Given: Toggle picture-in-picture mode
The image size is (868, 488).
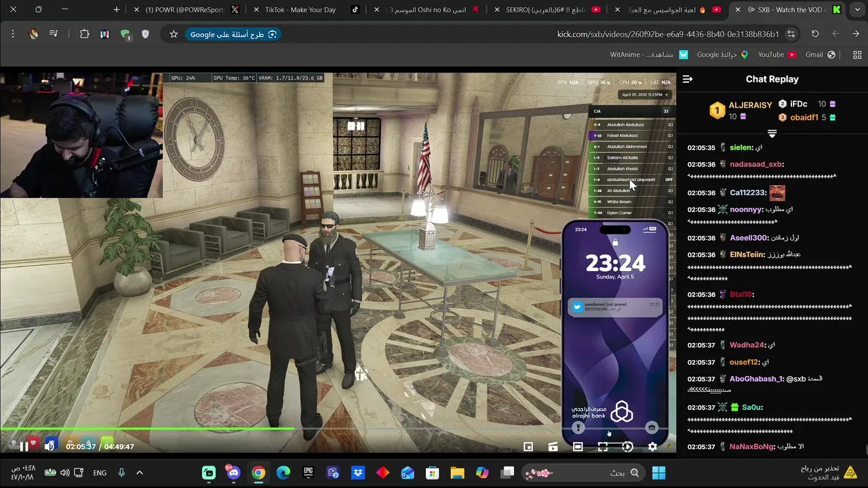Looking at the screenshot, I should (528, 447).
